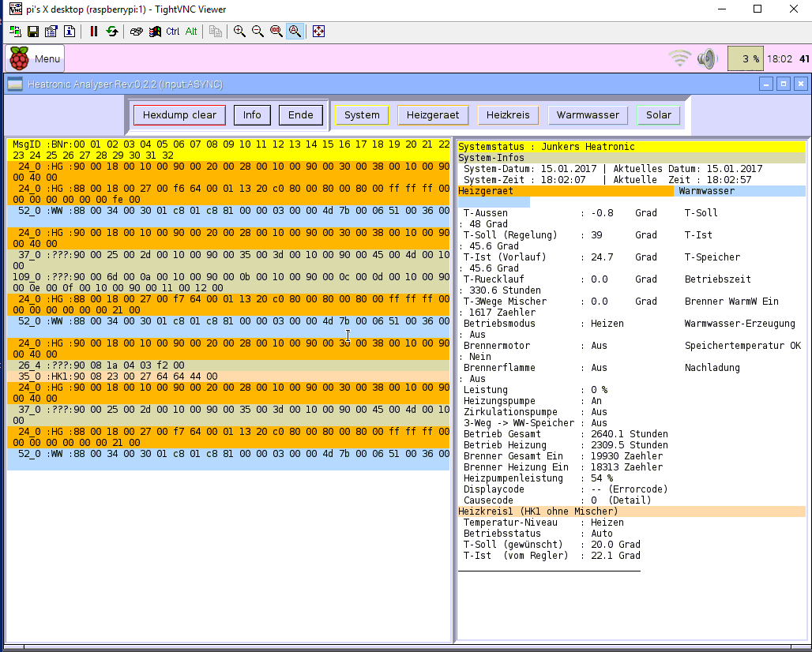Open the Info button
This screenshot has width=812, height=652.
(x=252, y=115)
